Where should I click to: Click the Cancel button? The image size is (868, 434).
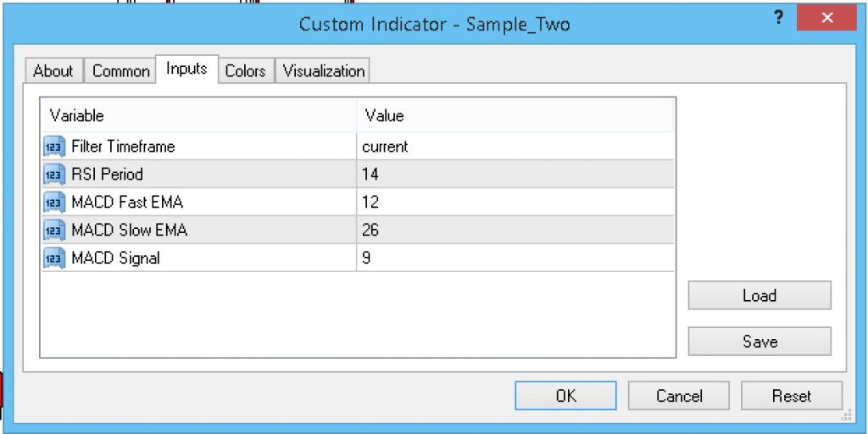click(678, 396)
